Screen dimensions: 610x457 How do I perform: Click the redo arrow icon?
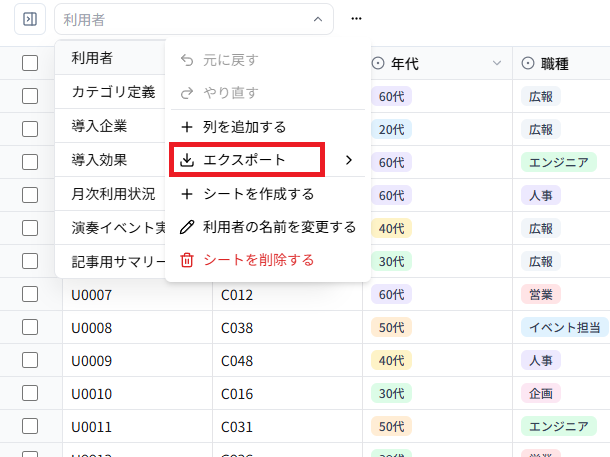[187, 93]
